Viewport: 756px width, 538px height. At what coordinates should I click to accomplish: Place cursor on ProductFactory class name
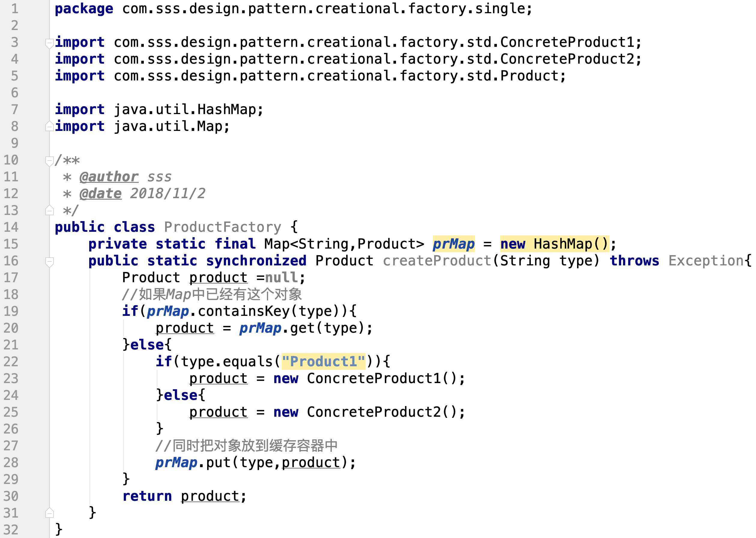[x=222, y=227]
